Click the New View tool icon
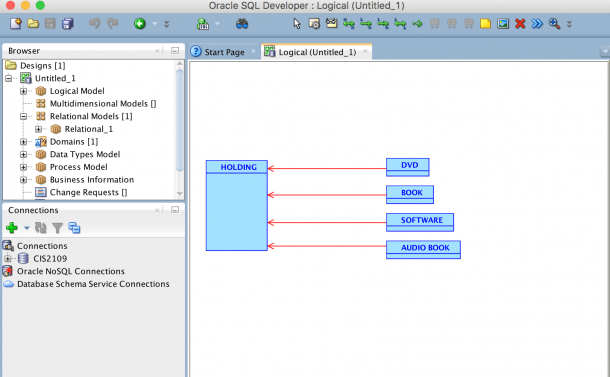610x377 pixels. click(x=331, y=24)
